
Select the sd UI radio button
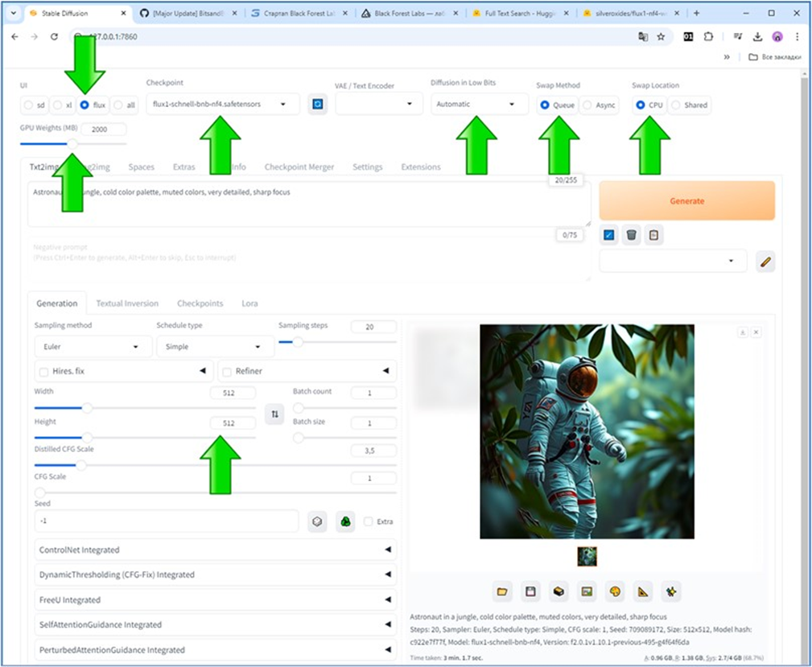pos(29,105)
